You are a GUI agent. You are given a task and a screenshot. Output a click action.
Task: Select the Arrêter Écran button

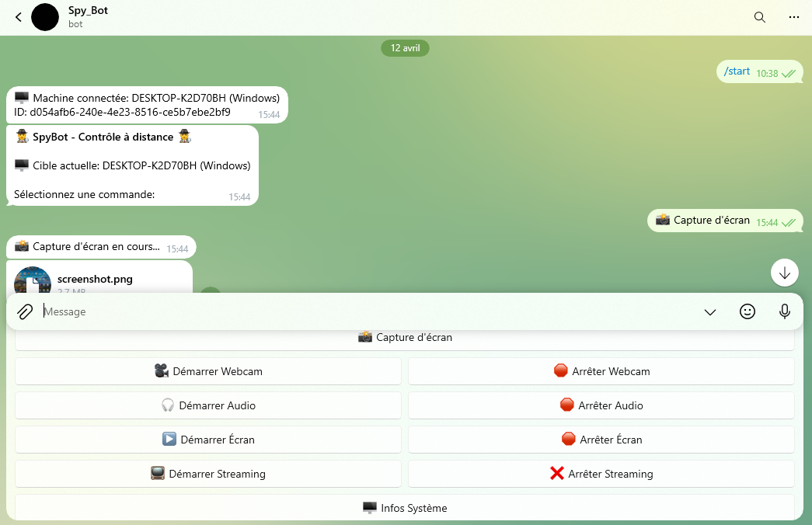pyautogui.click(x=601, y=440)
